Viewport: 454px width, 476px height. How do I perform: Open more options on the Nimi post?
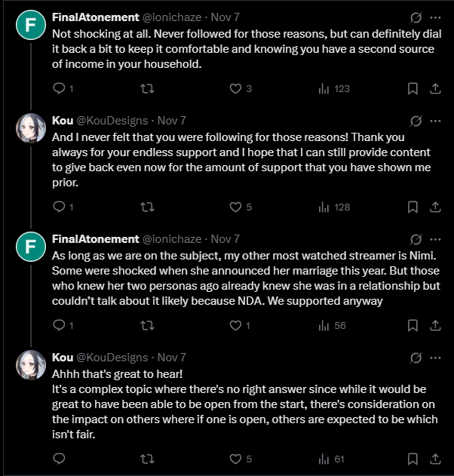435,238
